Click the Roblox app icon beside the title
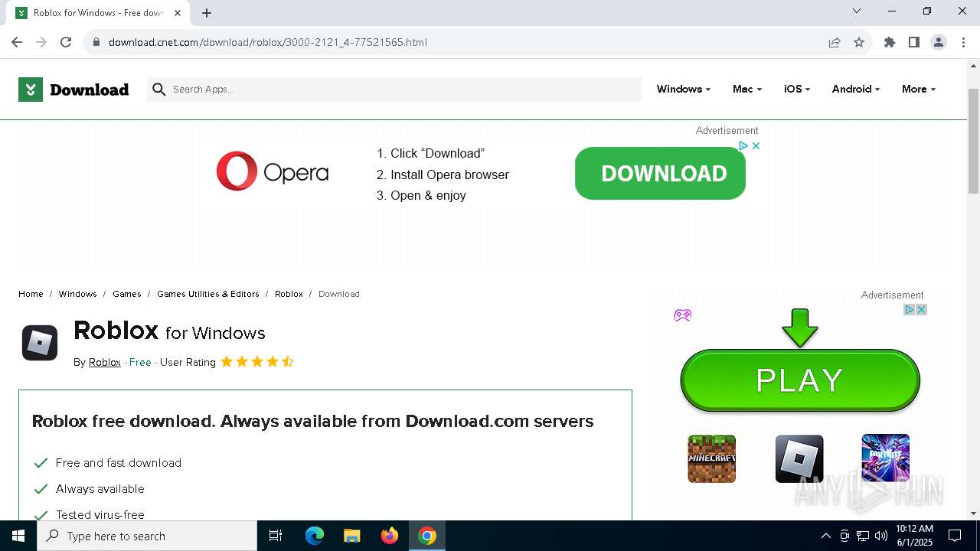980x551 pixels. pos(40,343)
